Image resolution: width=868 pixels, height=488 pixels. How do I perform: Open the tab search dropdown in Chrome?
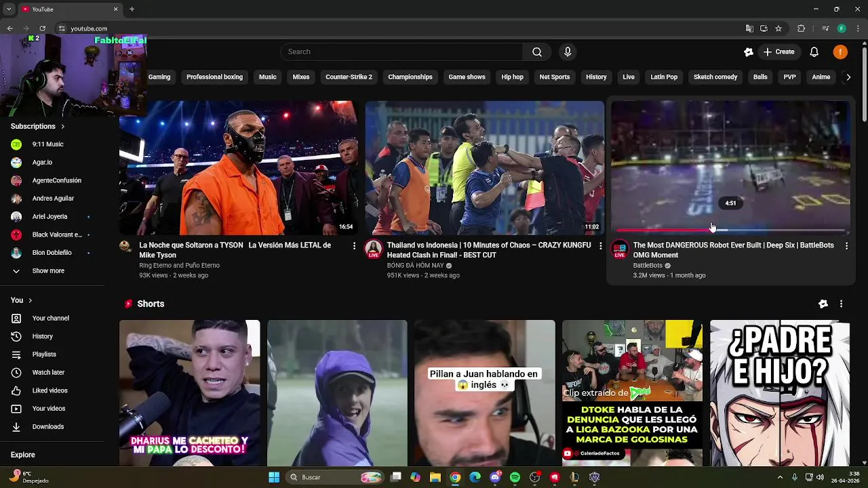pyautogui.click(x=9, y=9)
